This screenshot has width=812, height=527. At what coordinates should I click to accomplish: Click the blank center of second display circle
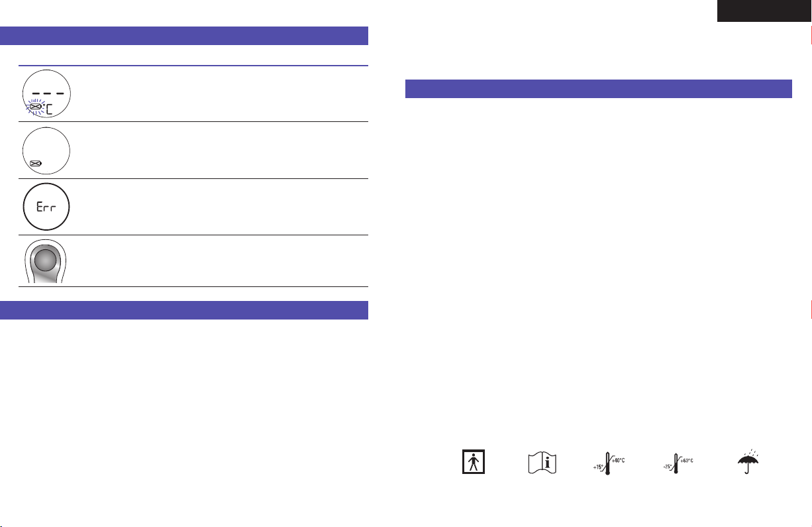click(x=46, y=147)
